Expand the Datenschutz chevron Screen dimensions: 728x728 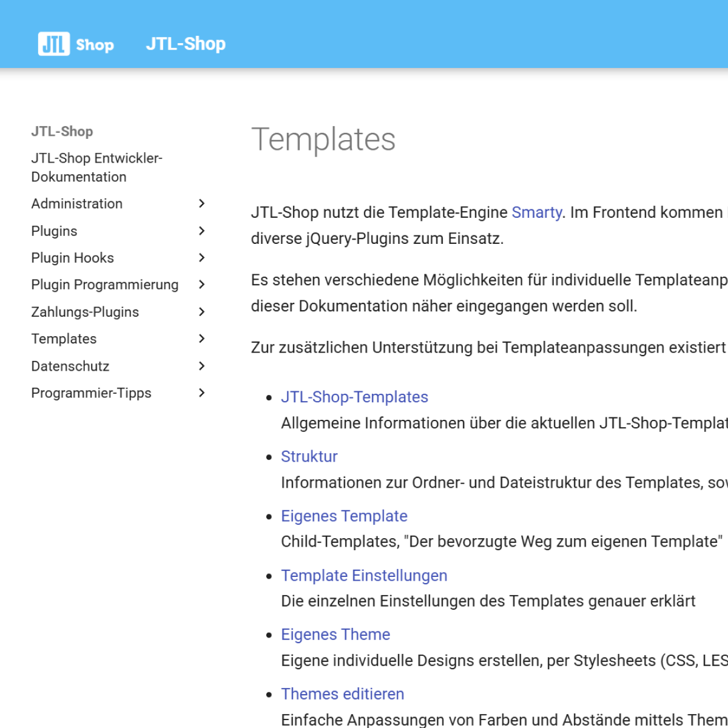(202, 365)
